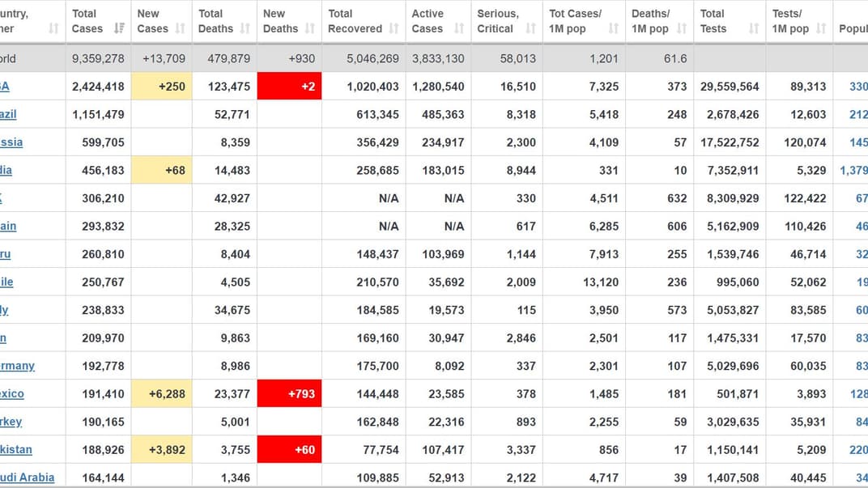
Task: Click Pakistan's yellow +3,892 new cases cell
Action: (162, 450)
